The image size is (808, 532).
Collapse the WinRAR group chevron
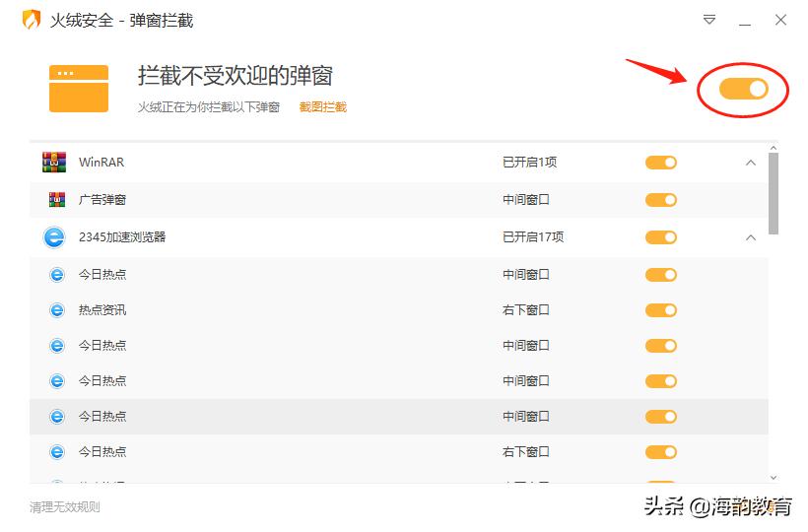[751, 163]
